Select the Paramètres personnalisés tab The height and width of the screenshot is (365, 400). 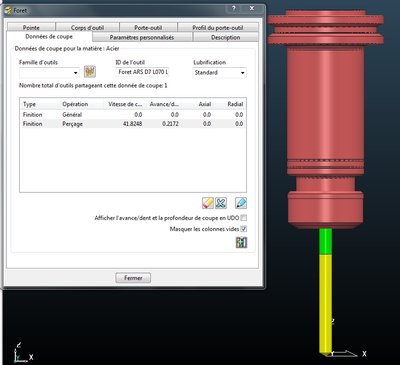coord(142,37)
